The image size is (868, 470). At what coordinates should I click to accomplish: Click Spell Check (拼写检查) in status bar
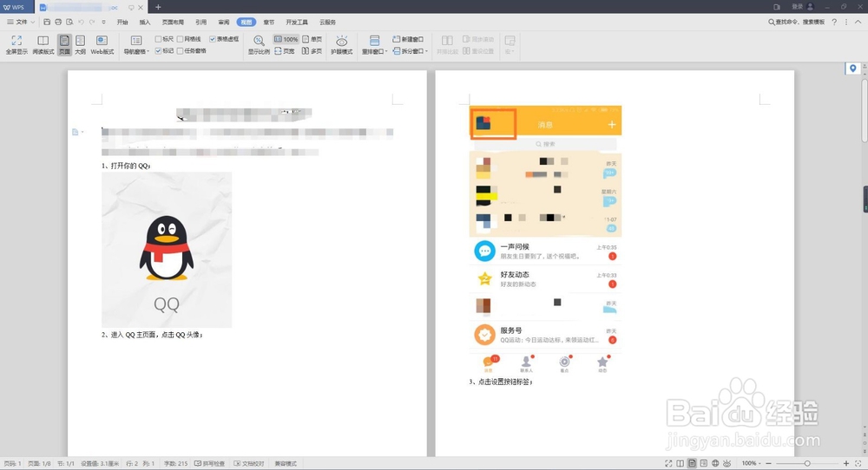209,463
